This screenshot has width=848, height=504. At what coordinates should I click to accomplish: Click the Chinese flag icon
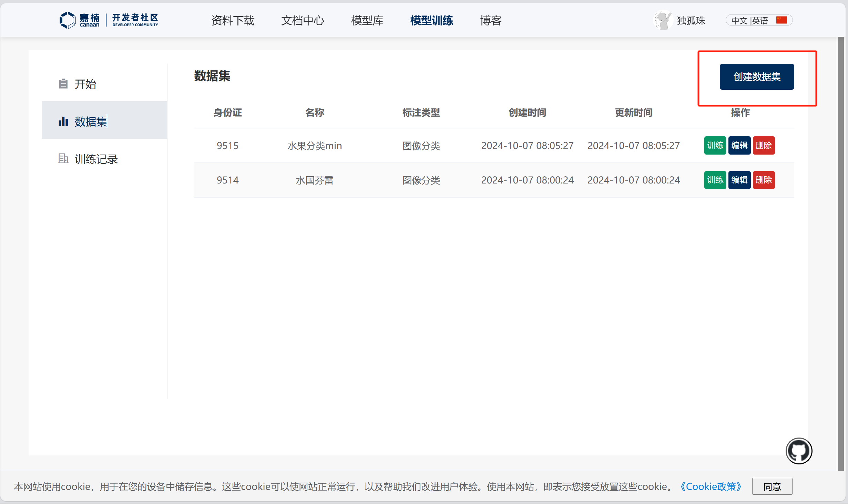pos(781,20)
